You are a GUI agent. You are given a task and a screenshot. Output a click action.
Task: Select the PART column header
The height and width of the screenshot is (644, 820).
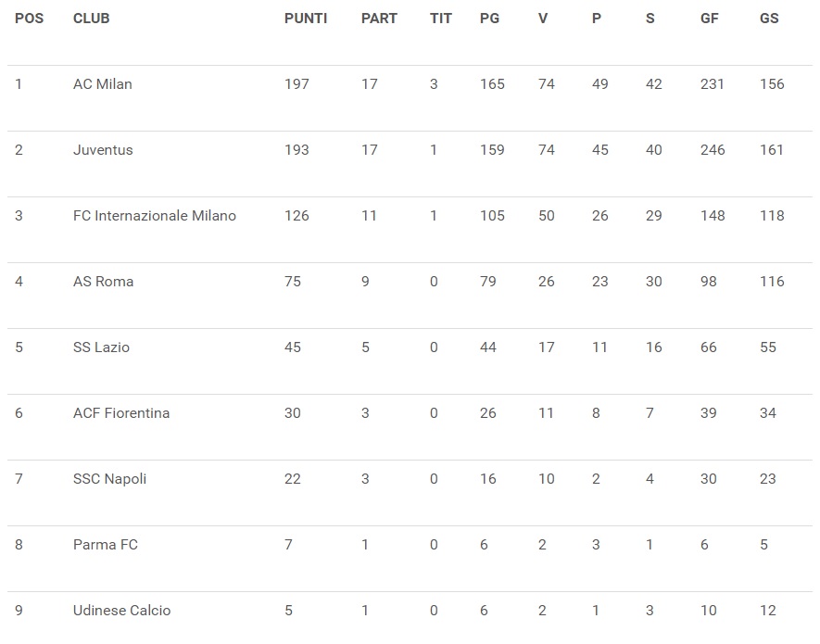click(379, 19)
